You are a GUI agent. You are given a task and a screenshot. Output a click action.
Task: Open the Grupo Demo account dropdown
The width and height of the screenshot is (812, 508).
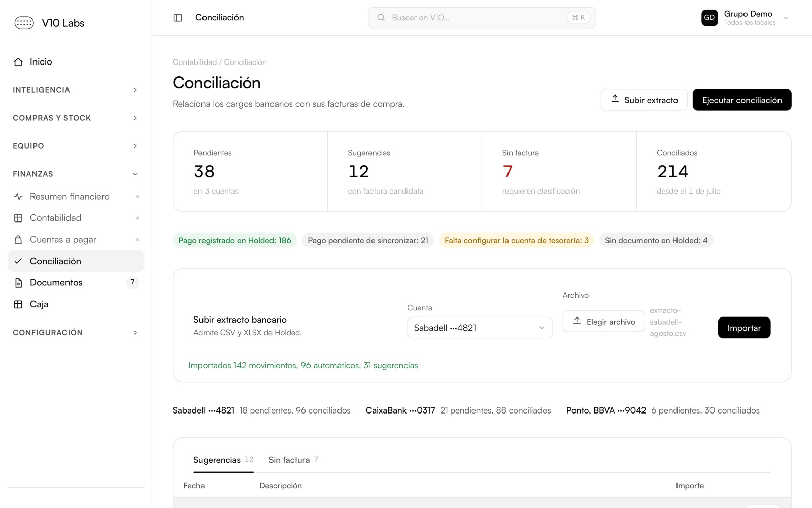(x=746, y=18)
